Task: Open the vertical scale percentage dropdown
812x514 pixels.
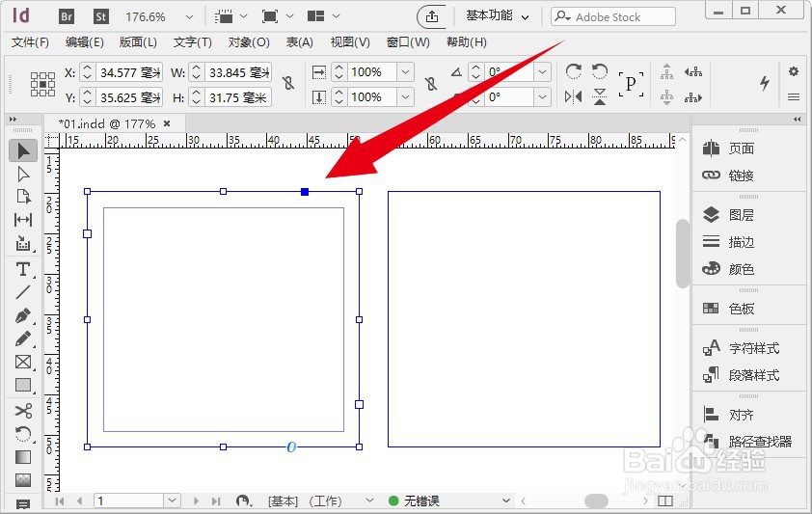Action: 405,96
